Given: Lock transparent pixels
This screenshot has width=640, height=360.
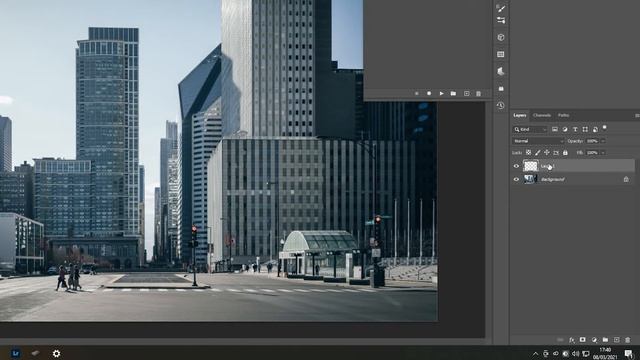Looking at the screenshot, I should [x=529, y=152].
